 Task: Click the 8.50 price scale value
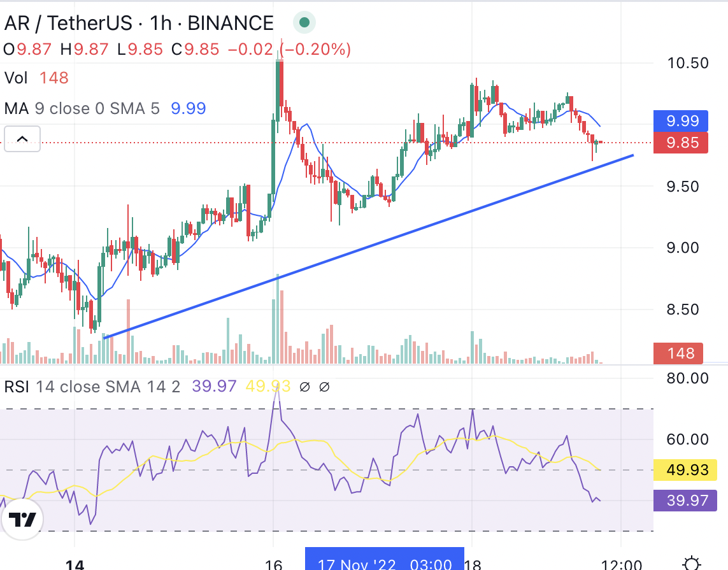click(x=683, y=310)
